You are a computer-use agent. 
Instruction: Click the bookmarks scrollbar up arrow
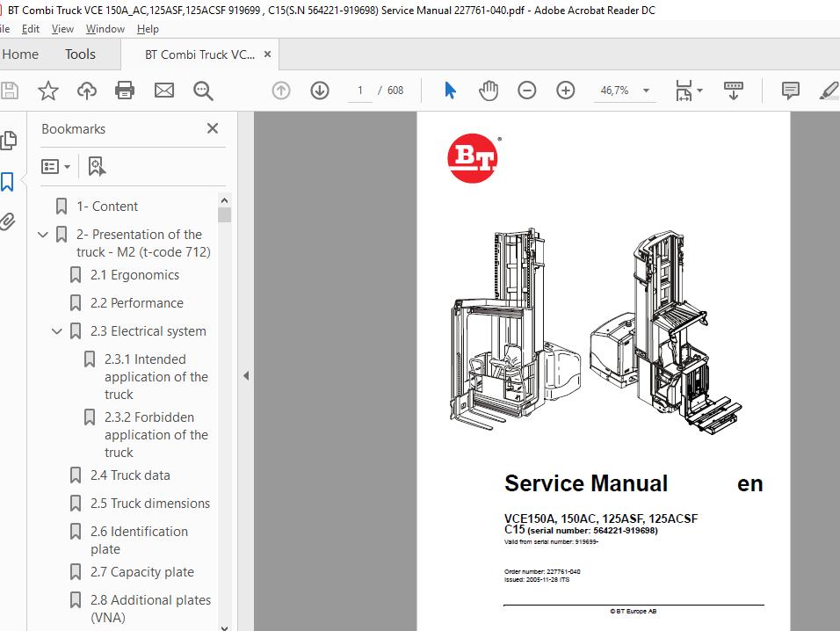[x=224, y=199]
